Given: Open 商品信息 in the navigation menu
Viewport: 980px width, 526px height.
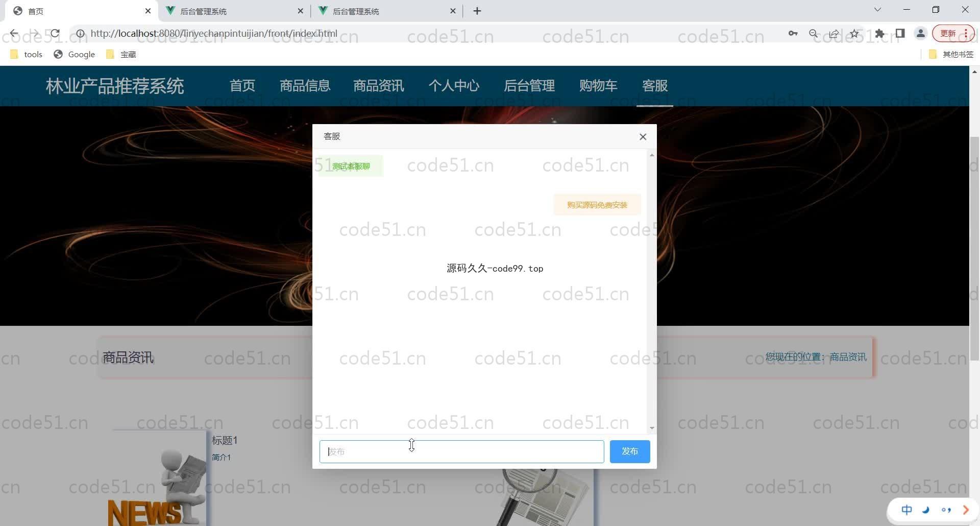Looking at the screenshot, I should tap(305, 86).
